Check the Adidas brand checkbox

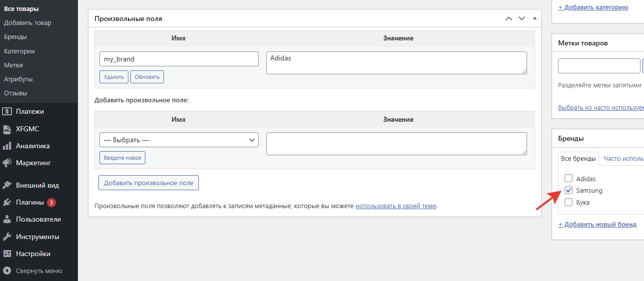(x=568, y=179)
